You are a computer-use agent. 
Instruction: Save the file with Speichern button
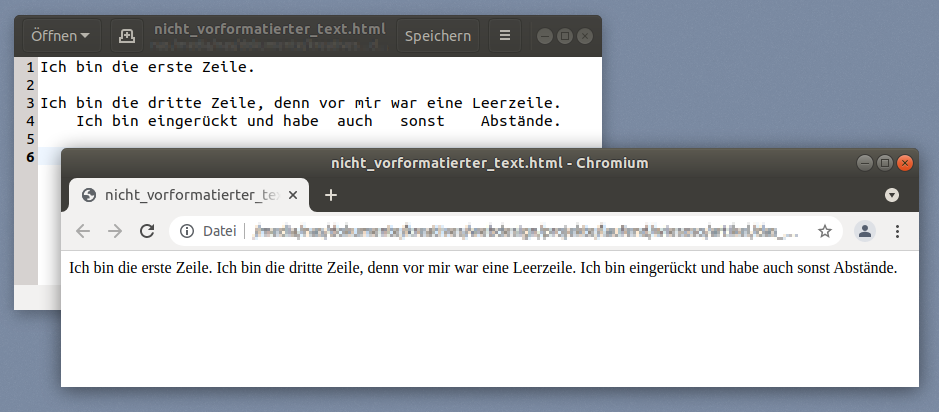point(438,36)
